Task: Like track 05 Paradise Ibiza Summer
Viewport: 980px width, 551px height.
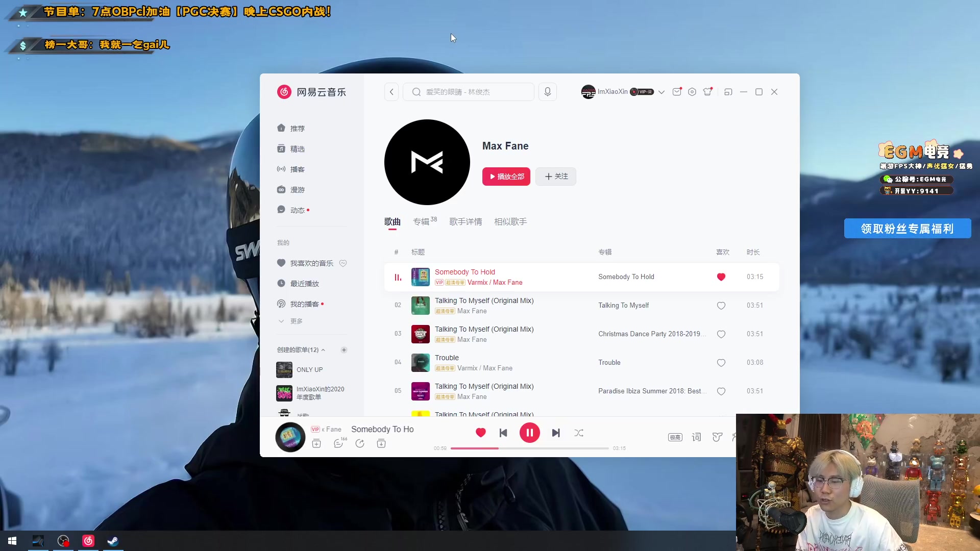Action: [721, 391]
